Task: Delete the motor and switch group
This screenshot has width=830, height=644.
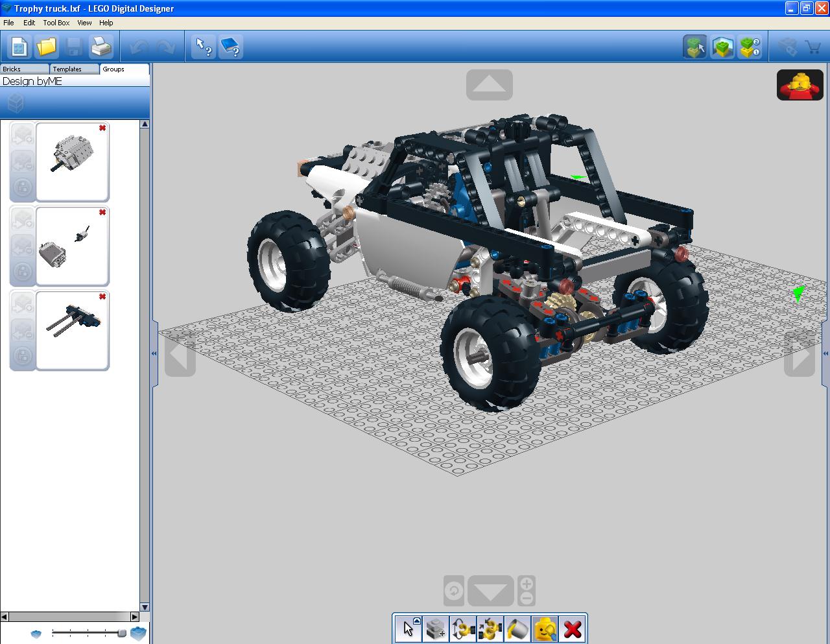Action: [102, 212]
